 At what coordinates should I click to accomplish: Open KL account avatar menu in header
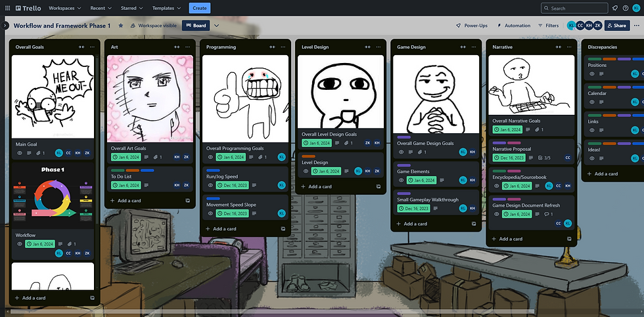click(637, 8)
